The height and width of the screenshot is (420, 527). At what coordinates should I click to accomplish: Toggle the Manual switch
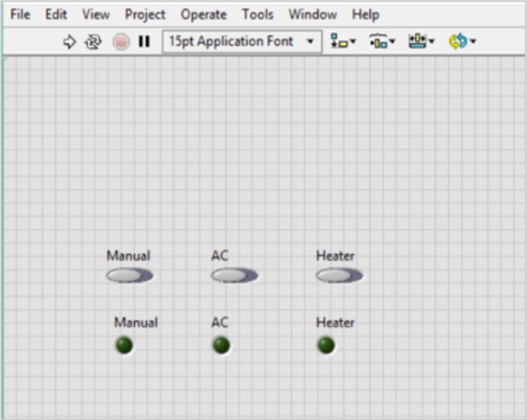coord(129,276)
